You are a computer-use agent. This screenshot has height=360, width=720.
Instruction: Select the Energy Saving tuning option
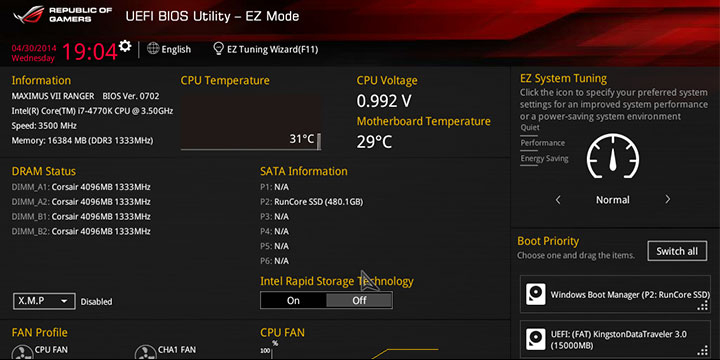pyautogui.click(x=544, y=158)
